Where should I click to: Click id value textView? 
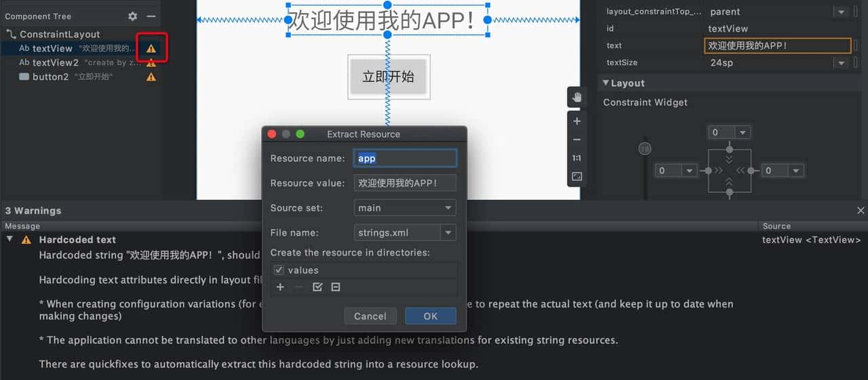[728, 28]
